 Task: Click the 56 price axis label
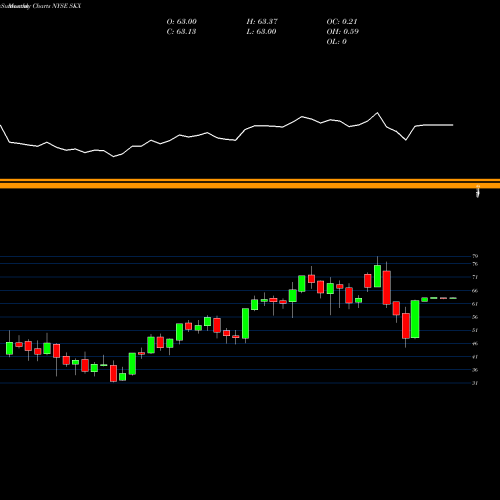coord(475,317)
